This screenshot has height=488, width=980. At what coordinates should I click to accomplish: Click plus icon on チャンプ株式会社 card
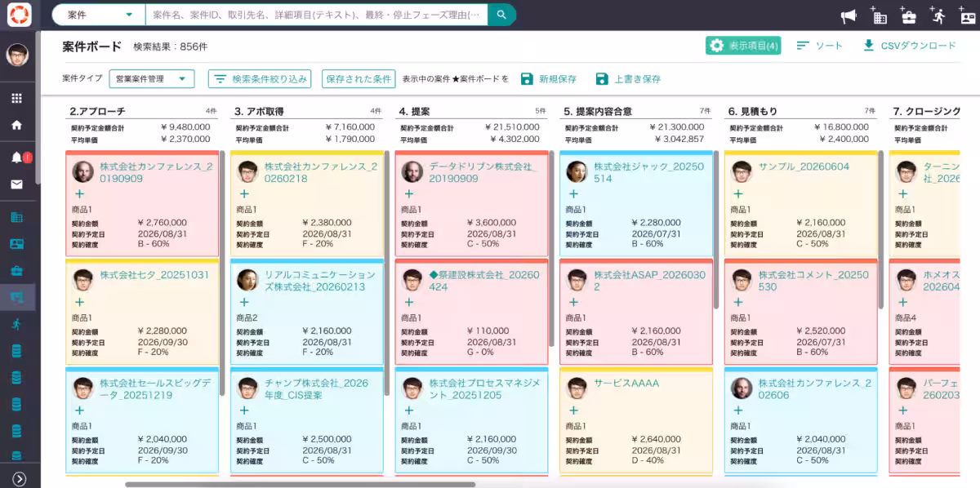(x=244, y=410)
